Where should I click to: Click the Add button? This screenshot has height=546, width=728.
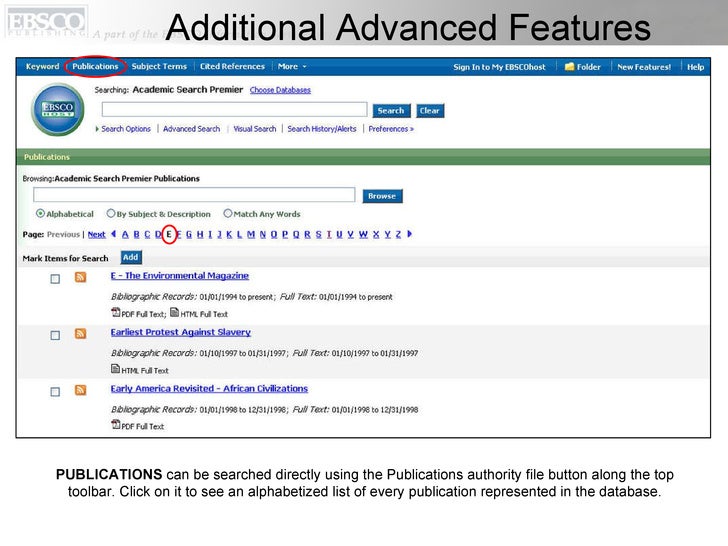pos(130,257)
